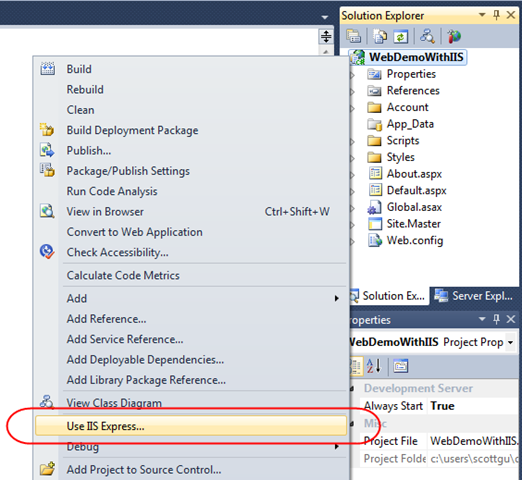
Task: Expand the Account folder node
Action: 353,108
